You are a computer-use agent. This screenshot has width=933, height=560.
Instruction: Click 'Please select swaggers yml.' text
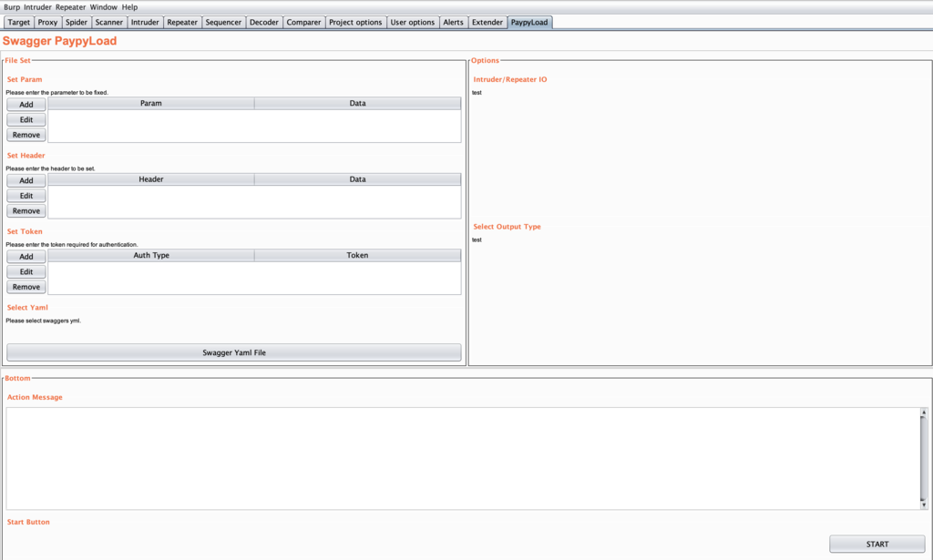(x=44, y=321)
